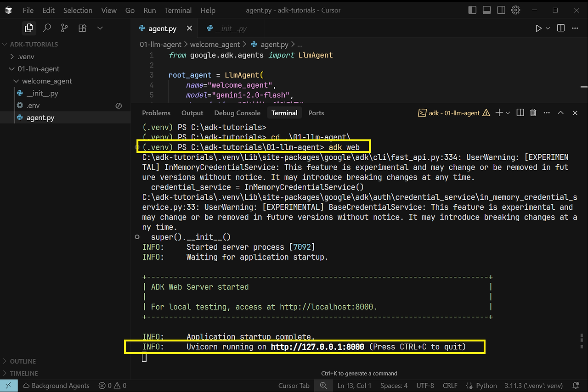Collapse the welcome_agent folder

[46, 81]
